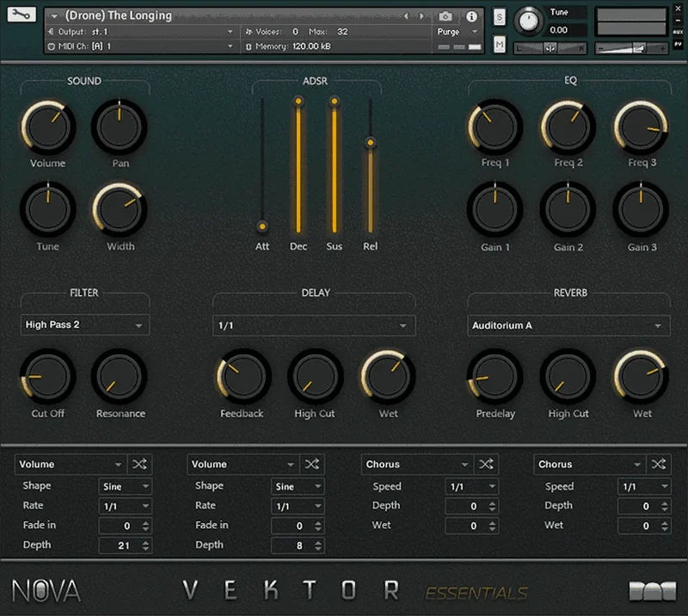Click Max voices value 32
This screenshot has height=616, width=688.
click(x=342, y=32)
